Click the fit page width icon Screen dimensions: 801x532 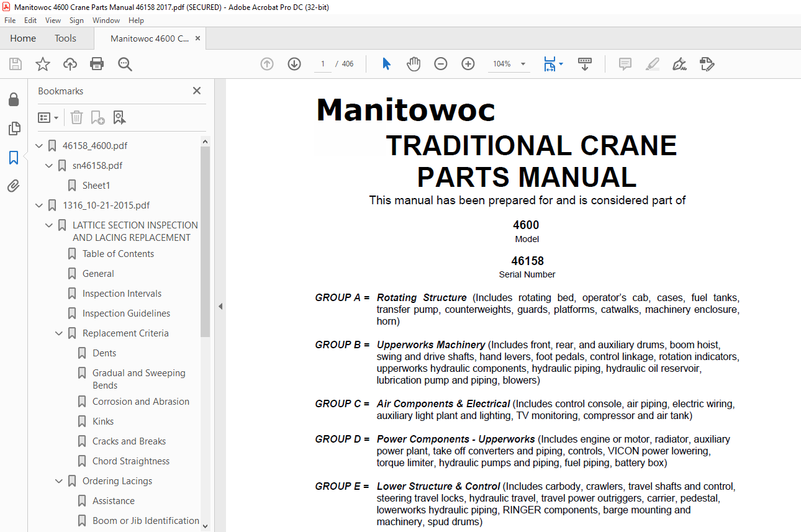pos(550,64)
